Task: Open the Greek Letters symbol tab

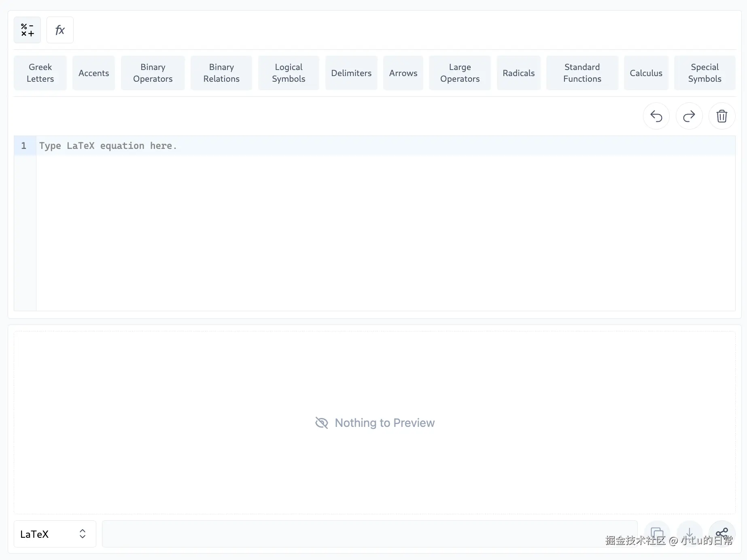Action: coord(40,73)
